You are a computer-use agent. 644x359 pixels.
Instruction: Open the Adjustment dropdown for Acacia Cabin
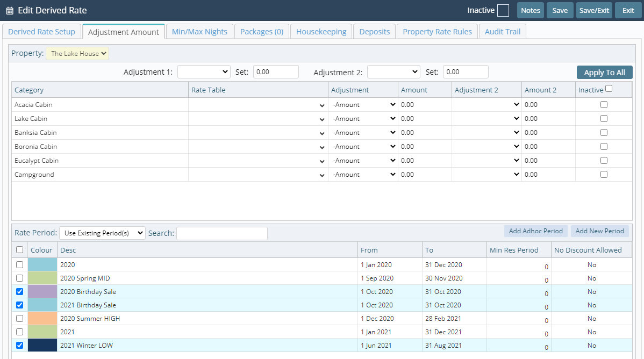point(363,105)
